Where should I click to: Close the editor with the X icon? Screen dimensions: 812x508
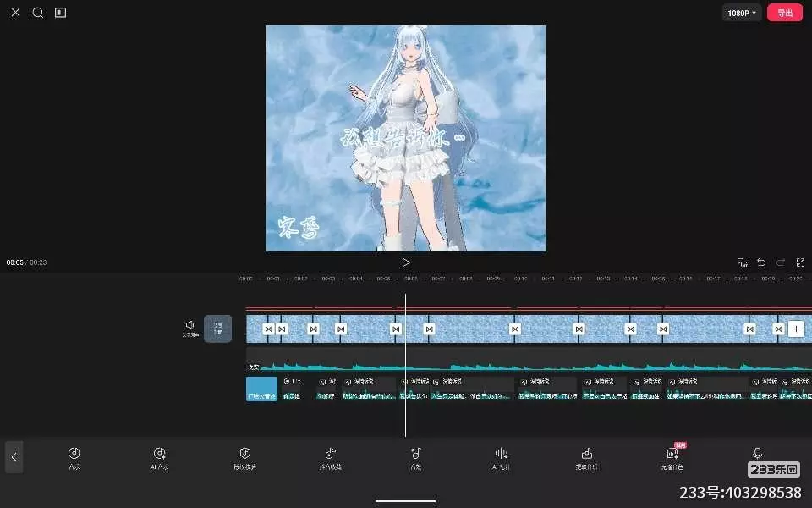(15, 13)
